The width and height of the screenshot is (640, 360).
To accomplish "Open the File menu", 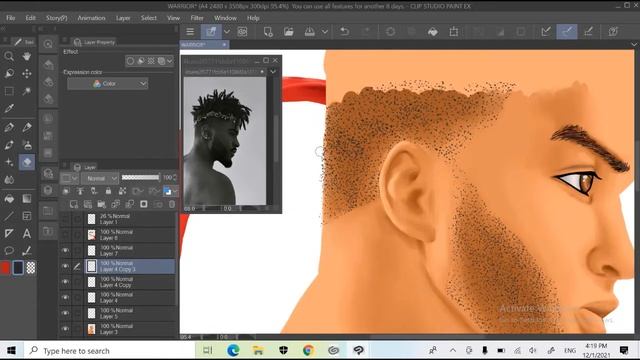I will click(11, 18).
